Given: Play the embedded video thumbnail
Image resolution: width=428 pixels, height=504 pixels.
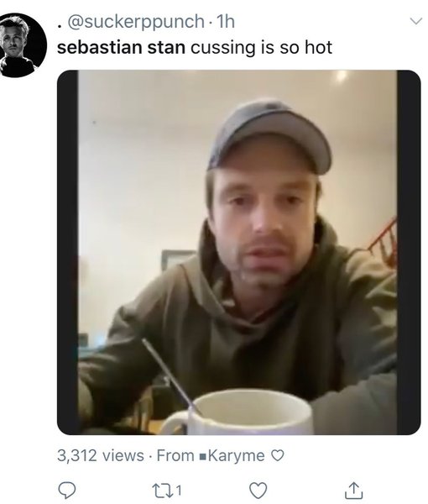Looking at the screenshot, I should (239, 252).
